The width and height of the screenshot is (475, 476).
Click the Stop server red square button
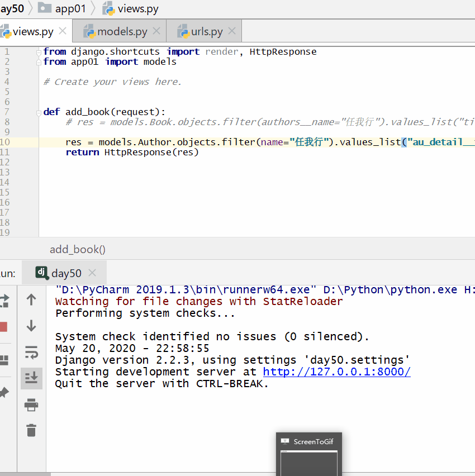3,327
